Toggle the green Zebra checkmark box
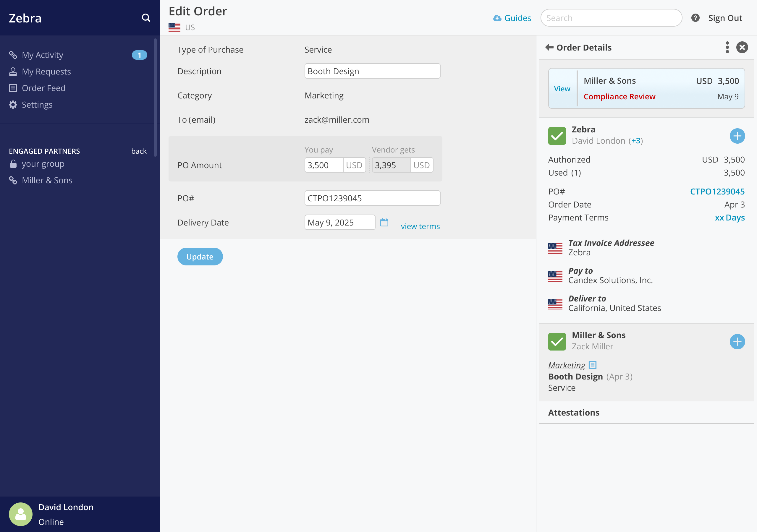The width and height of the screenshot is (757, 532). (x=557, y=136)
